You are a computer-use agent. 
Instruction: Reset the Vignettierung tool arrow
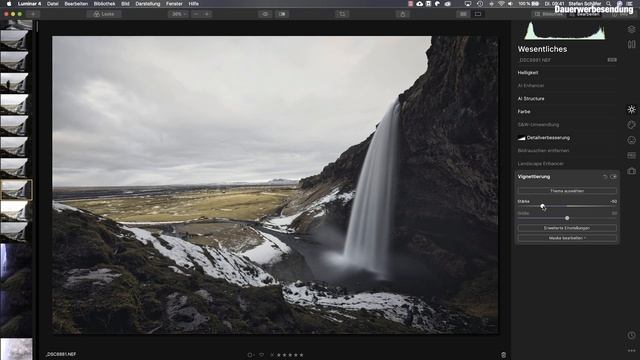click(605, 177)
